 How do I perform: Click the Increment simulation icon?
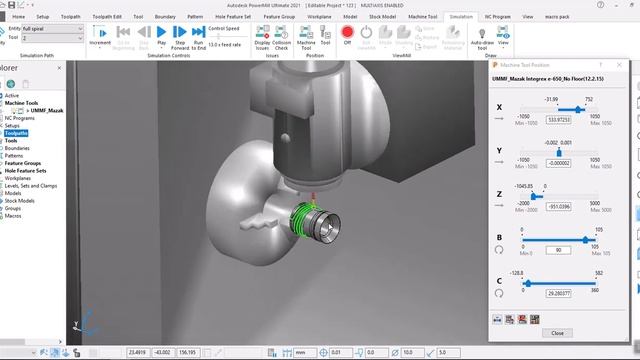pyautogui.click(x=100, y=32)
